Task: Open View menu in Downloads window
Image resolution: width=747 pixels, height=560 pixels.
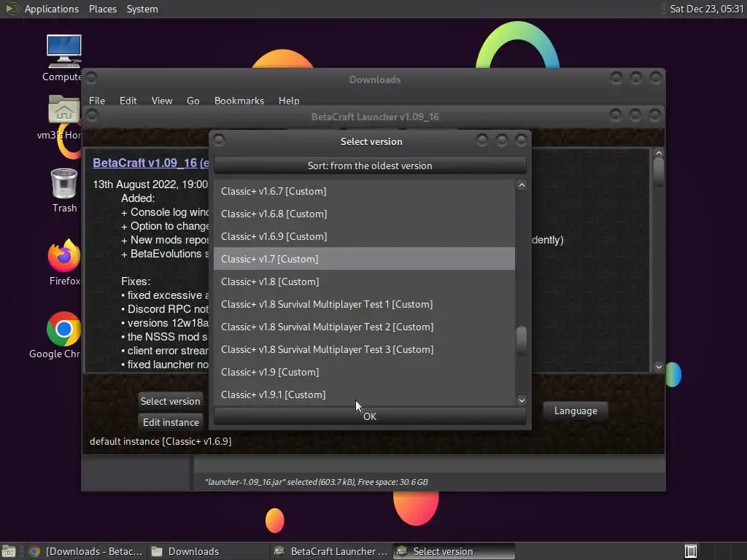Action: [x=161, y=101]
